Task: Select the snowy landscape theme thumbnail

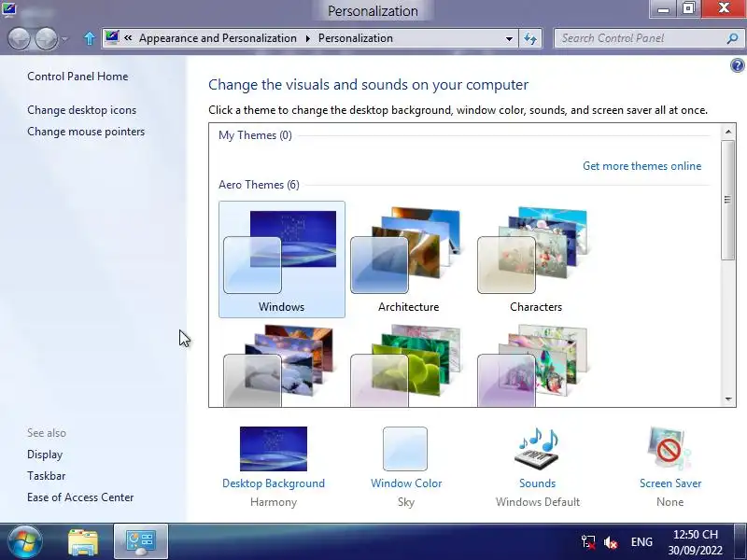Action: pos(279,366)
